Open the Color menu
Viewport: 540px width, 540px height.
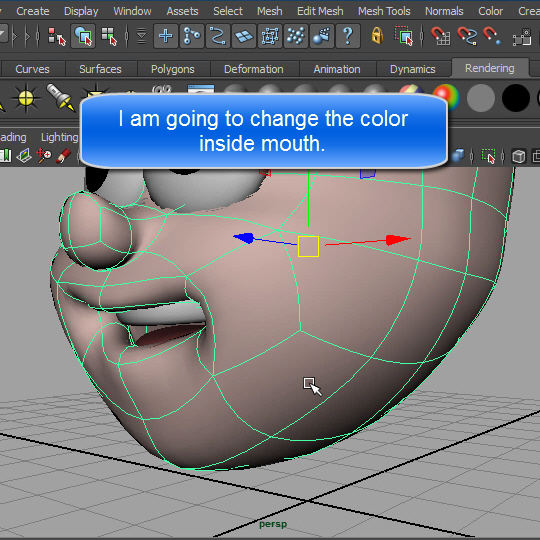(490, 11)
